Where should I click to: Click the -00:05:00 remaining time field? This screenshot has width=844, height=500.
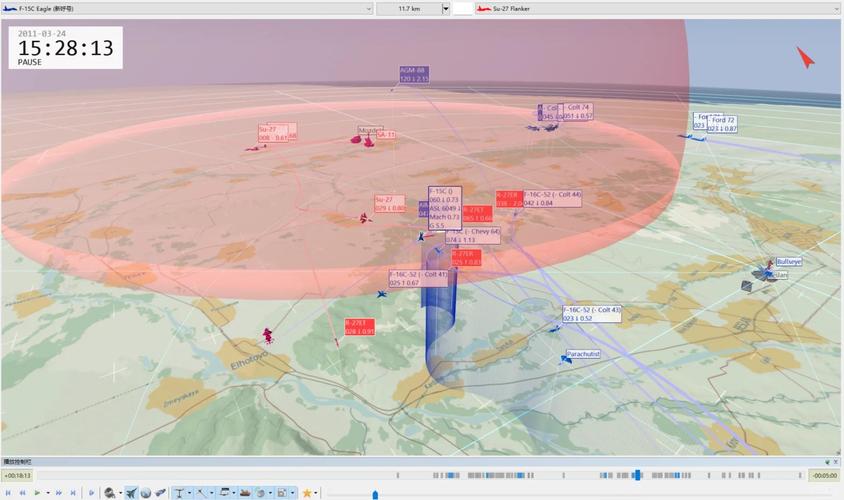pos(824,475)
